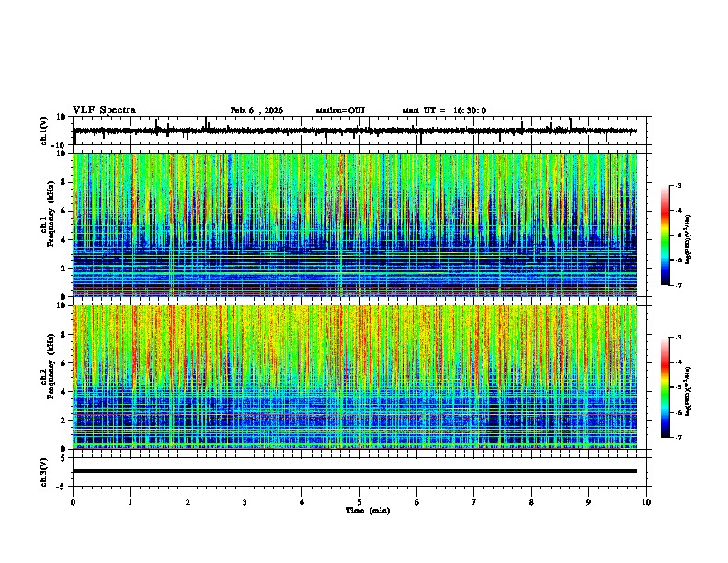The width and height of the screenshot is (728, 563).
Task: Click the "2" kHz tick on ch.2 spectrogram
Action: [x=63, y=420]
